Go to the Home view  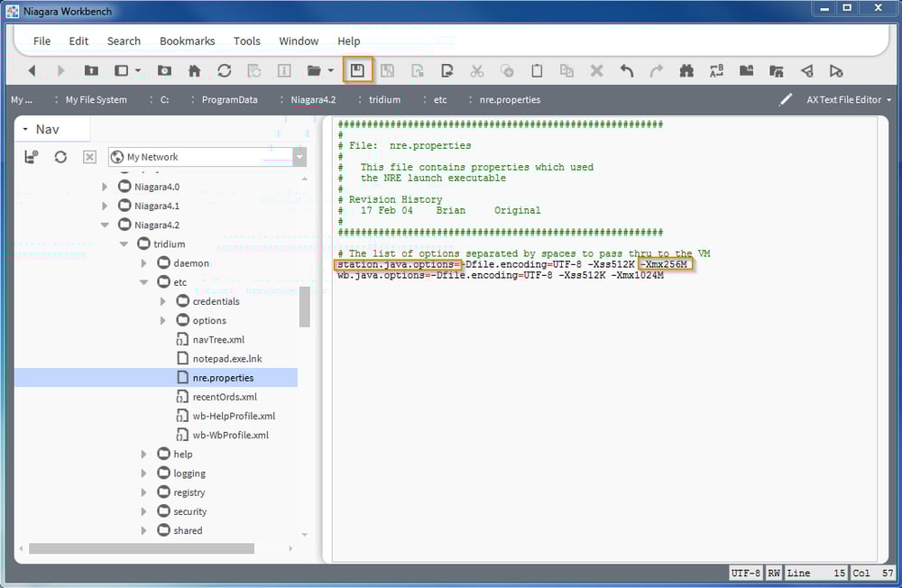[x=193, y=70]
